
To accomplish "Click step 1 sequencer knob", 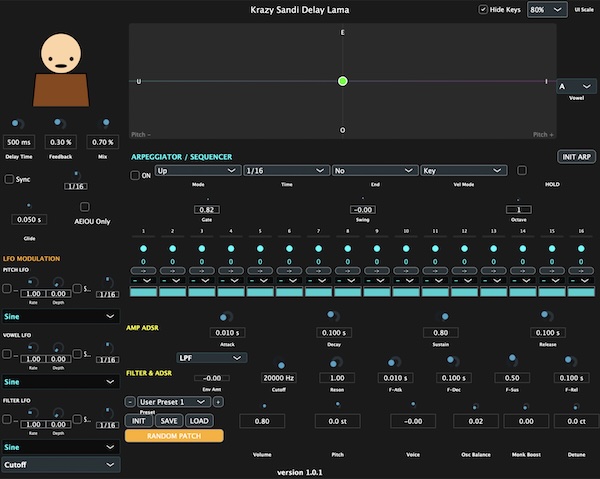I will coord(144,248).
